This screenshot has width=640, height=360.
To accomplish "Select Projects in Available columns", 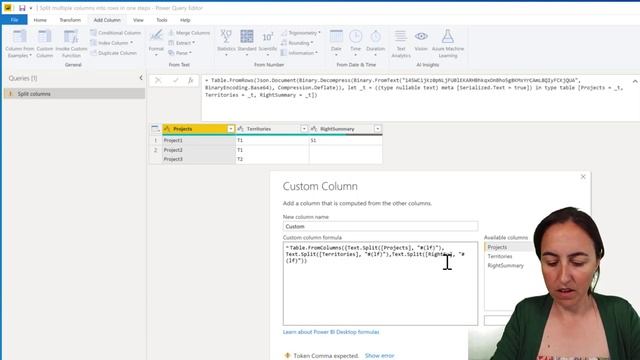I will [x=497, y=247].
